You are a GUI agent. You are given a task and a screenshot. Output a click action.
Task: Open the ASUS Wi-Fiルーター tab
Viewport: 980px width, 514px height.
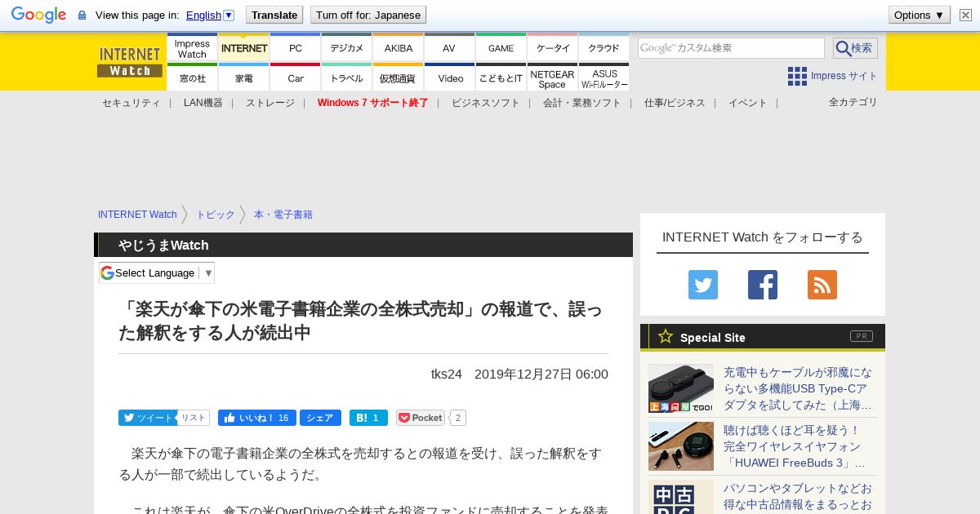(x=604, y=78)
